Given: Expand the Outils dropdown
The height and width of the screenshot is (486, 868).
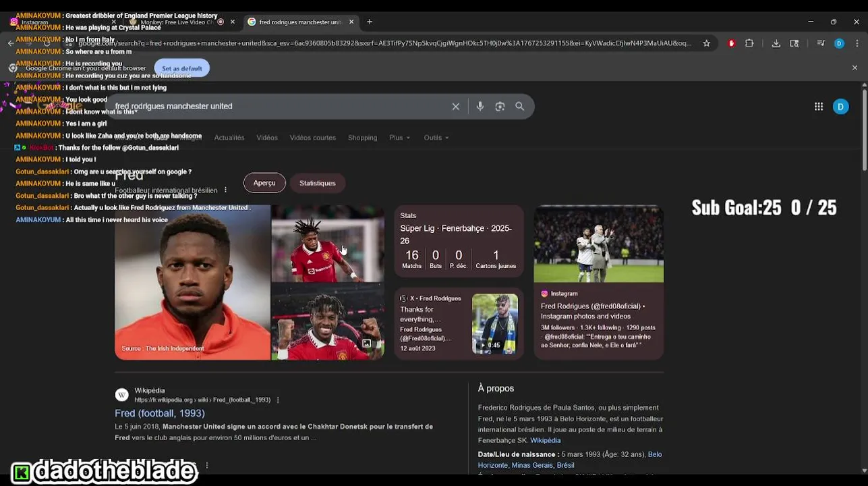Looking at the screenshot, I should click(x=436, y=138).
